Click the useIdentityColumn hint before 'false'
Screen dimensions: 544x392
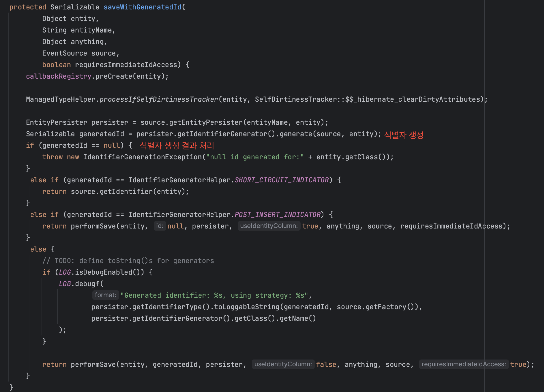283,364
